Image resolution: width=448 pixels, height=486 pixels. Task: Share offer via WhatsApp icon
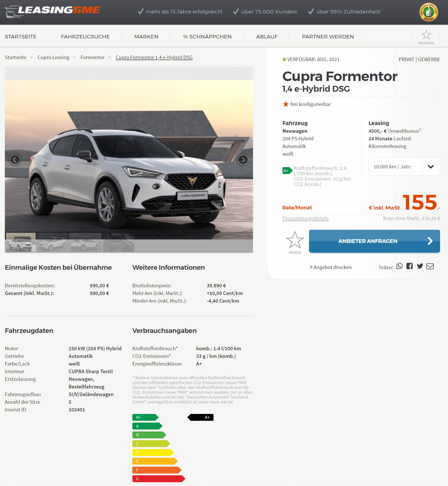[399, 266]
